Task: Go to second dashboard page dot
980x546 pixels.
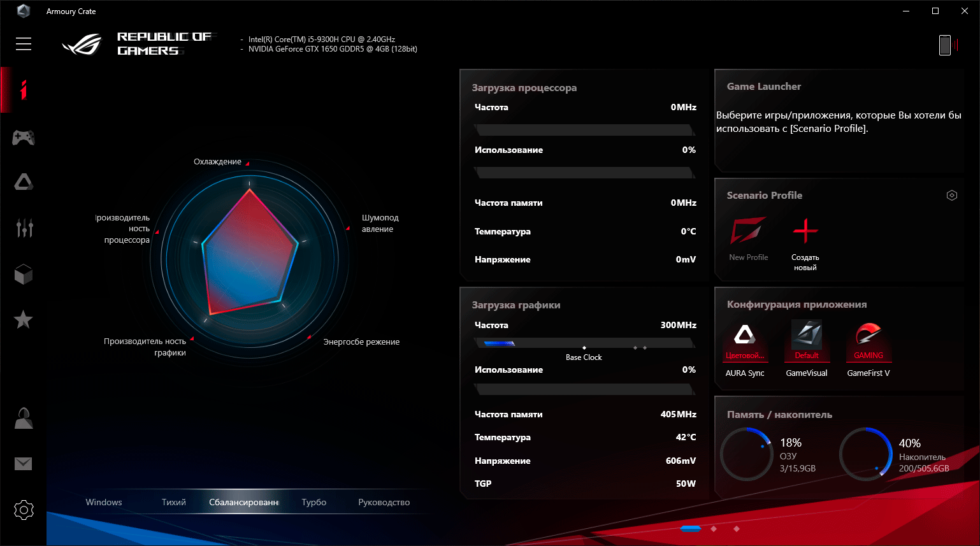Action: pos(714,529)
